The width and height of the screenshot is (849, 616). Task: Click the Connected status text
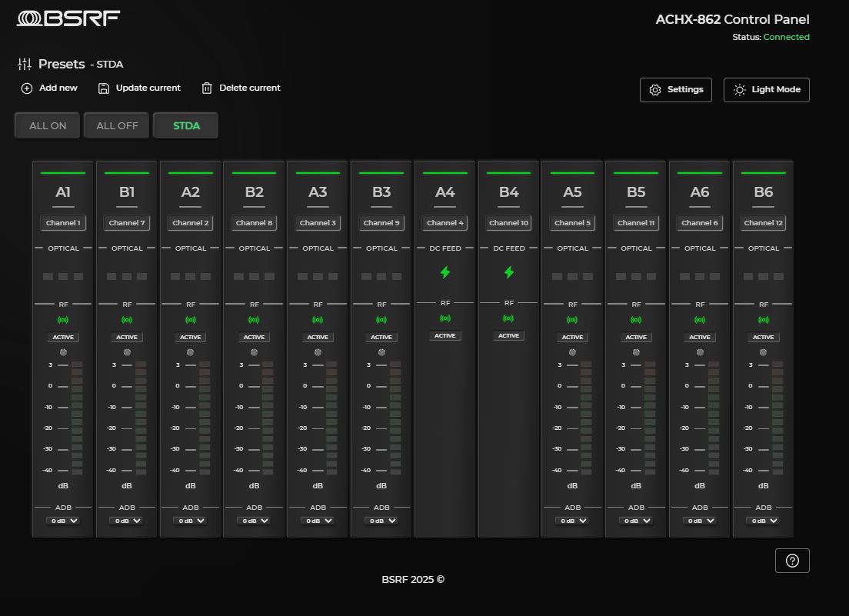tap(786, 37)
